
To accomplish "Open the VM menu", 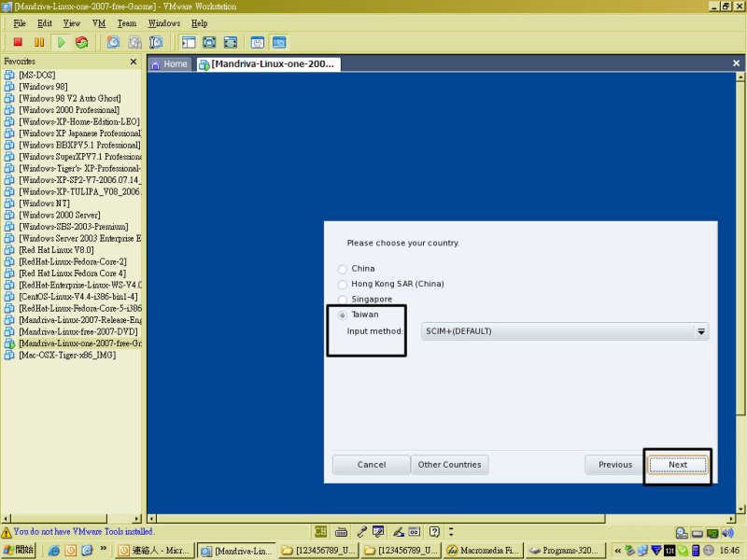I will [x=99, y=23].
